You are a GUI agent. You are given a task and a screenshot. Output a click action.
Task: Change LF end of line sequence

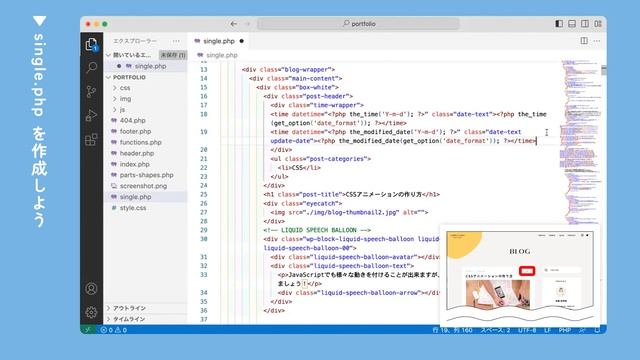[547, 330]
